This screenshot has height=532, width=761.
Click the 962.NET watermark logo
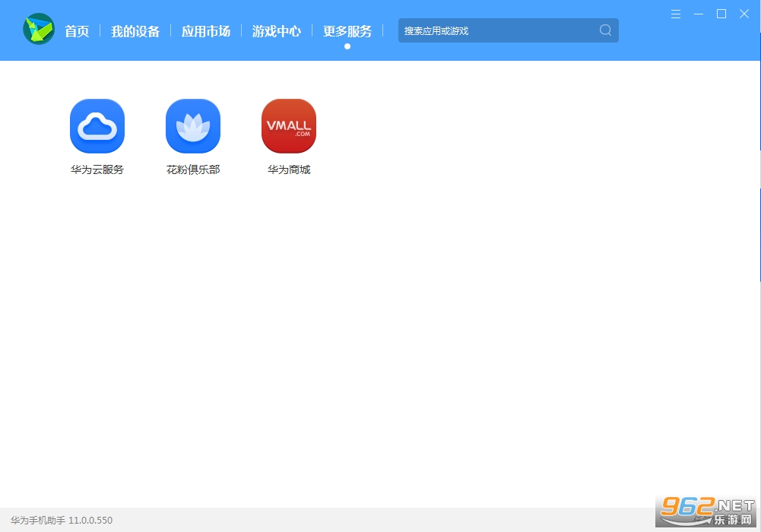(707, 512)
